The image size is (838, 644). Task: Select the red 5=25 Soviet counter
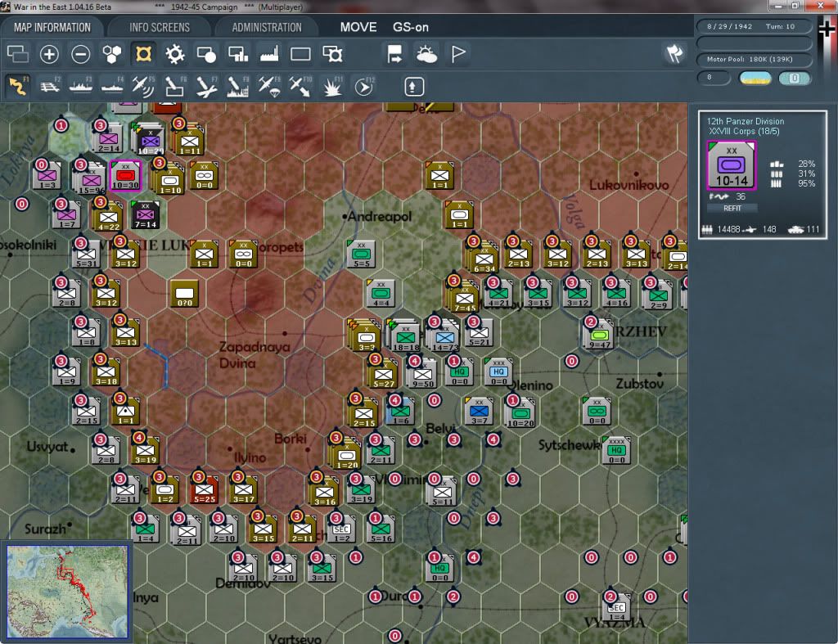pyautogui.click(x=204, y=489)
